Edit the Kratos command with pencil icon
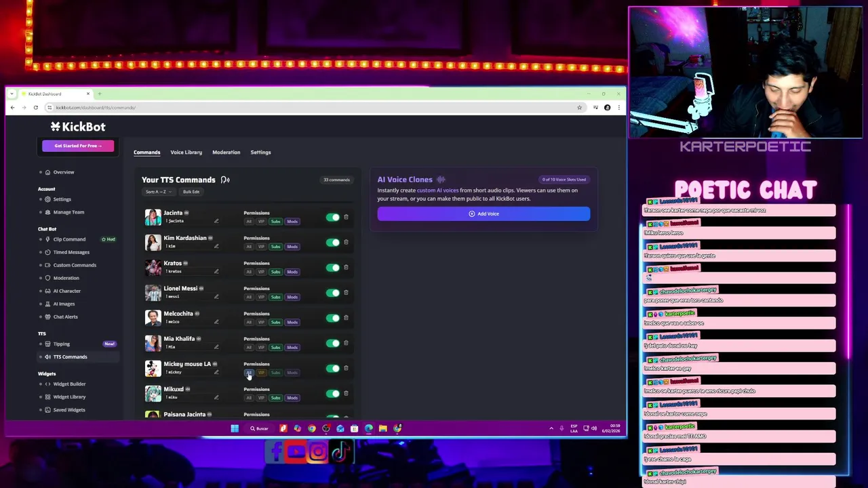Screen dimensions: 868x488 [216, 271]
